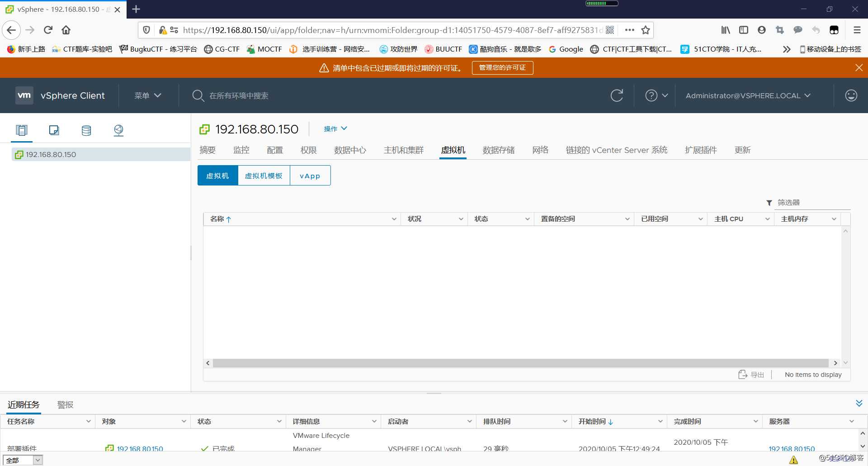Image resolution: width=868 pixels, height=466 pixels.
Task: Click the warning triangle in status bar
Action: point(793,460)
